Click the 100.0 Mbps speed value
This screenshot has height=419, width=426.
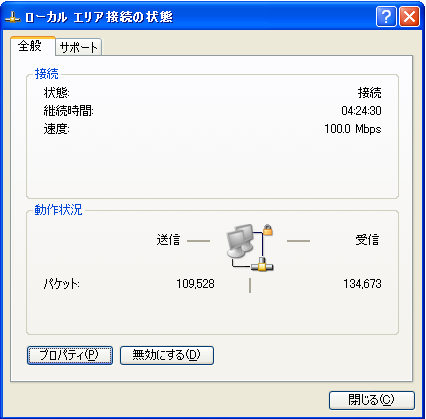click(353, 129)
